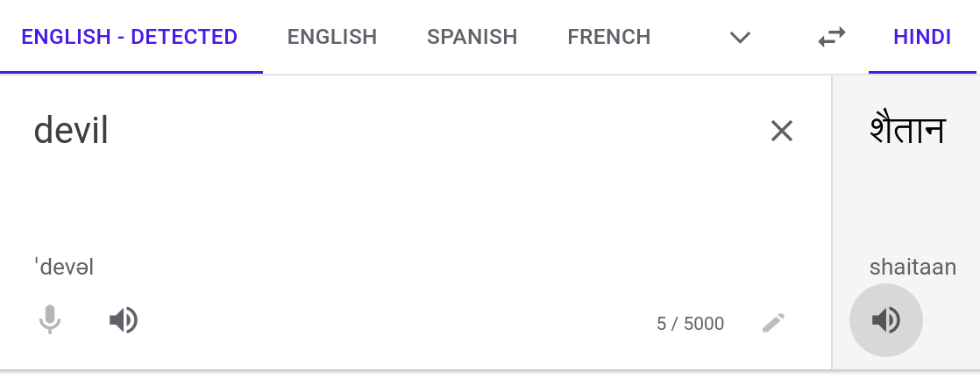The width and height of the screenshot is (980, 379).
Task: Select the English - Detected tab
Action: pos(130,37)
